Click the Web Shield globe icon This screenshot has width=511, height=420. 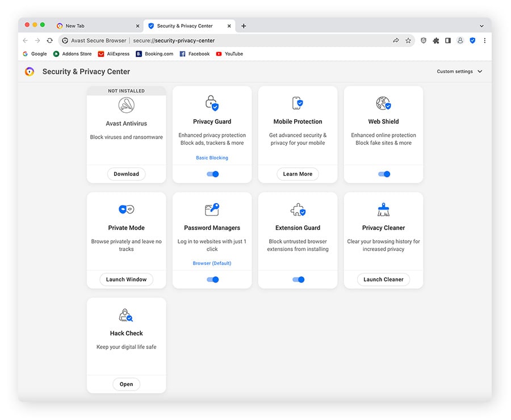383,103
